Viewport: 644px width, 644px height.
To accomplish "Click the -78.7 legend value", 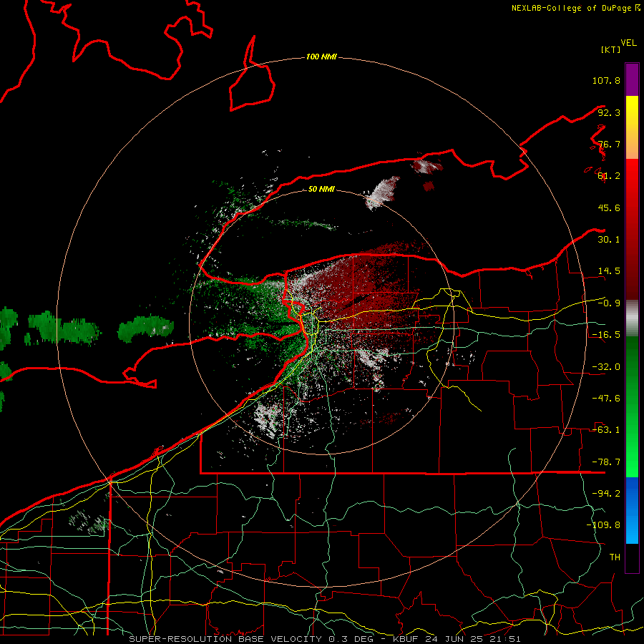I will [606, 462].
